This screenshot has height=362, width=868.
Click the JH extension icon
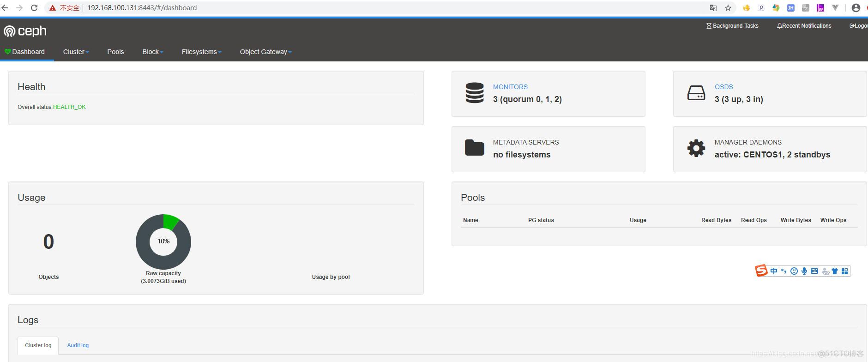pyautogui.click(x=791, y=8)
